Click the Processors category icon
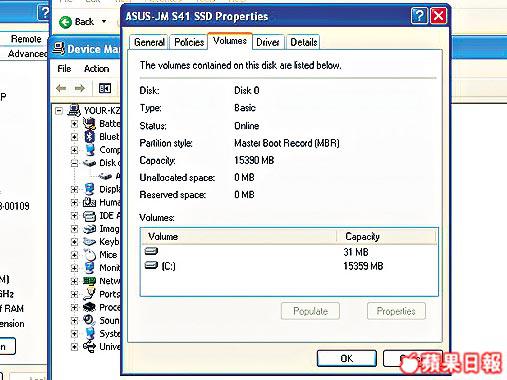 [89, 307]
